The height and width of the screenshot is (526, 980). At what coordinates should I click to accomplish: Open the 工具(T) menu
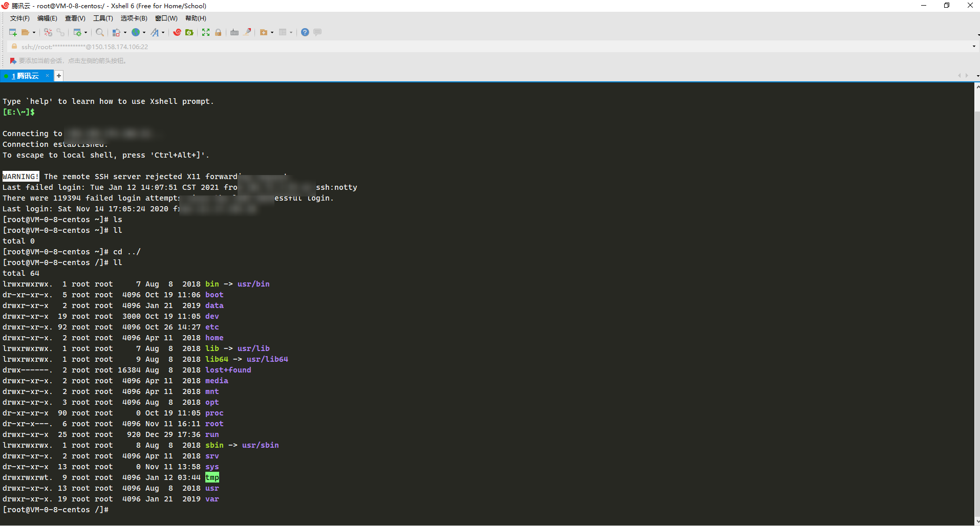103,18
